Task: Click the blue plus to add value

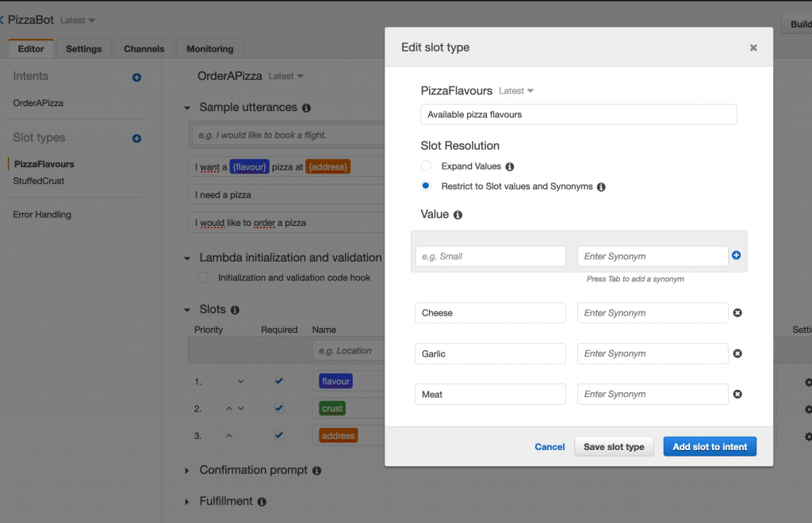Action: click(736, 255)
